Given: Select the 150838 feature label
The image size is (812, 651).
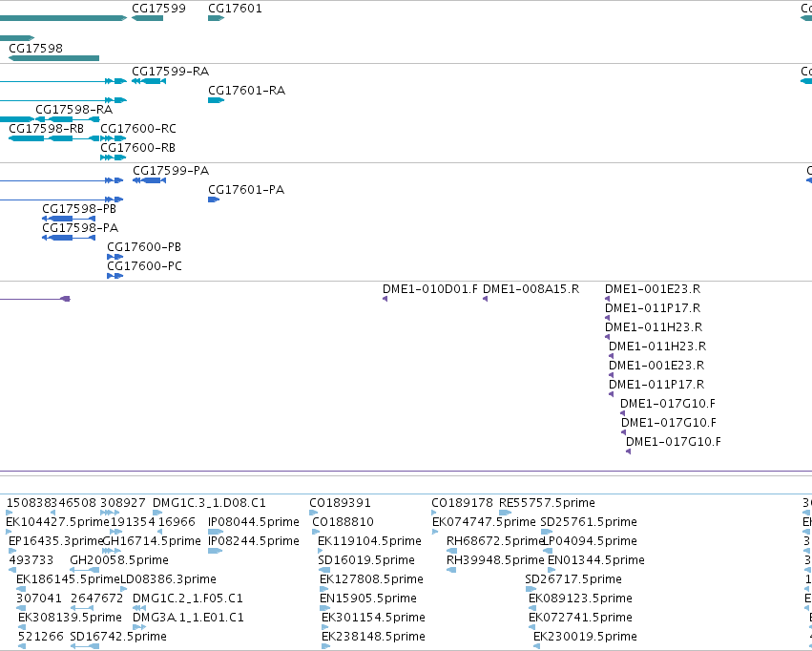Looking at the screenshot, I should pyautogui.click(x=29, y=503).
